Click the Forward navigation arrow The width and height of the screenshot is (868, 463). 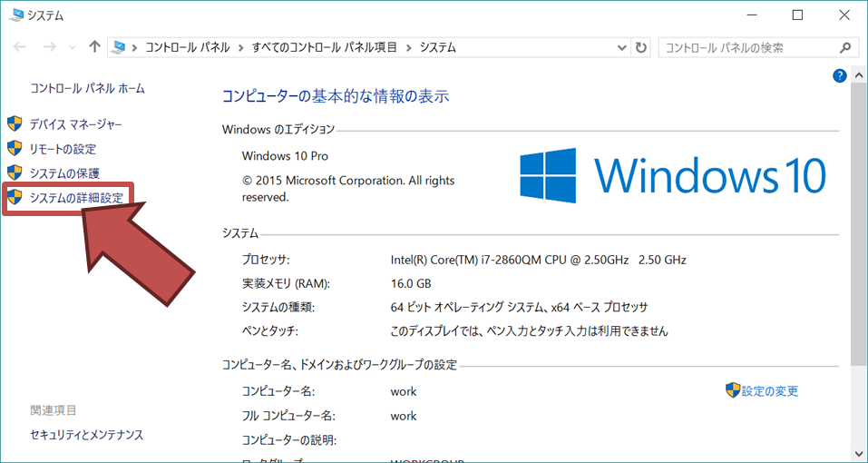click(x=50, y=47)
